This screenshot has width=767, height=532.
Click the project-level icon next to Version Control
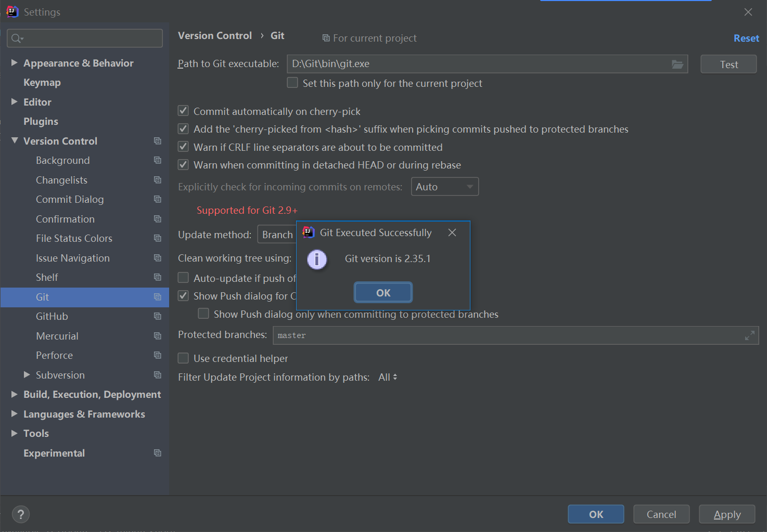pos(157,141)
